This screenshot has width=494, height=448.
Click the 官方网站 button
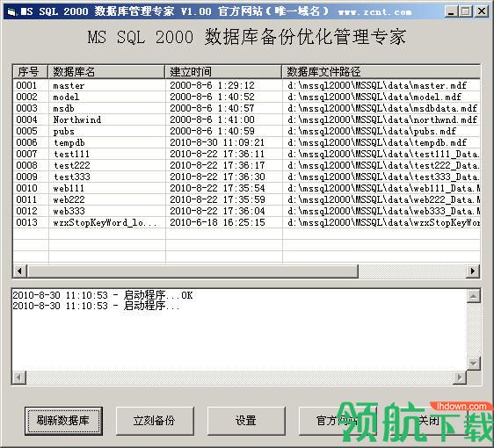[338, 421]
